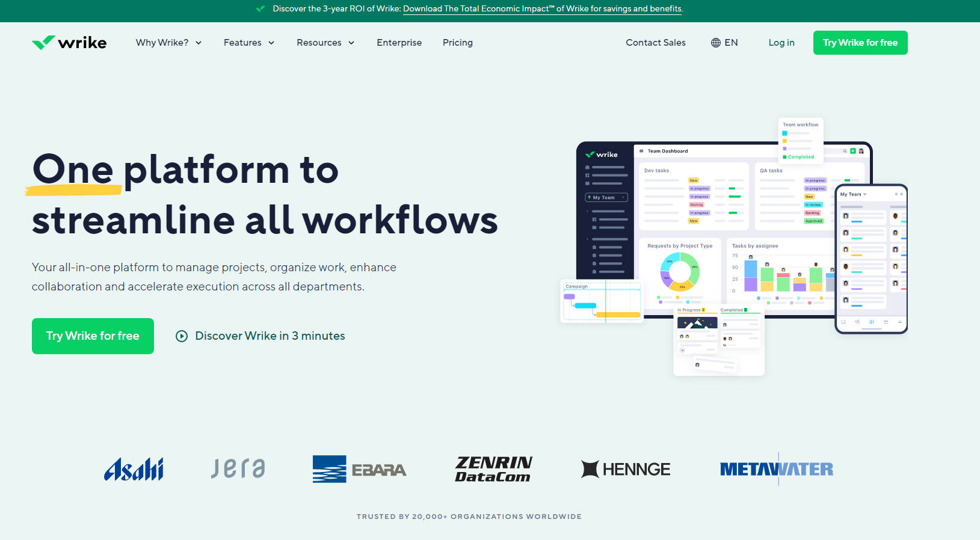This screenshot has width=980, height=540.
Task: Expand the Resources menu
Action: click(325, 43)
